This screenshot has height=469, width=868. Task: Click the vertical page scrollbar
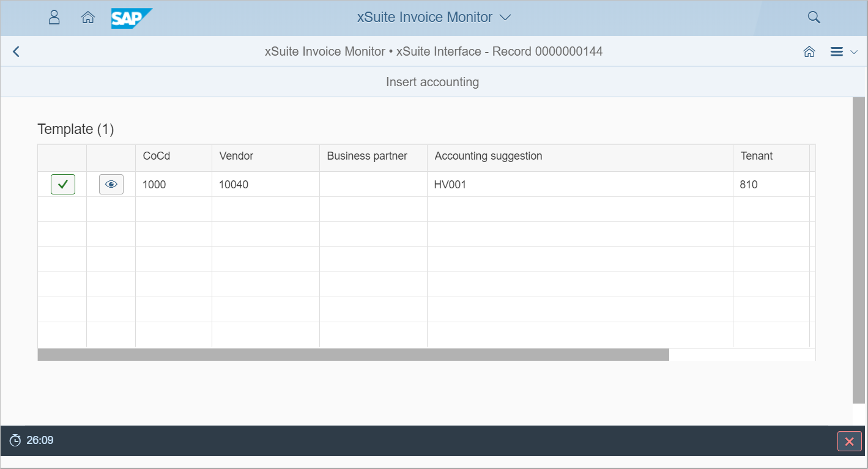(859, 249)
